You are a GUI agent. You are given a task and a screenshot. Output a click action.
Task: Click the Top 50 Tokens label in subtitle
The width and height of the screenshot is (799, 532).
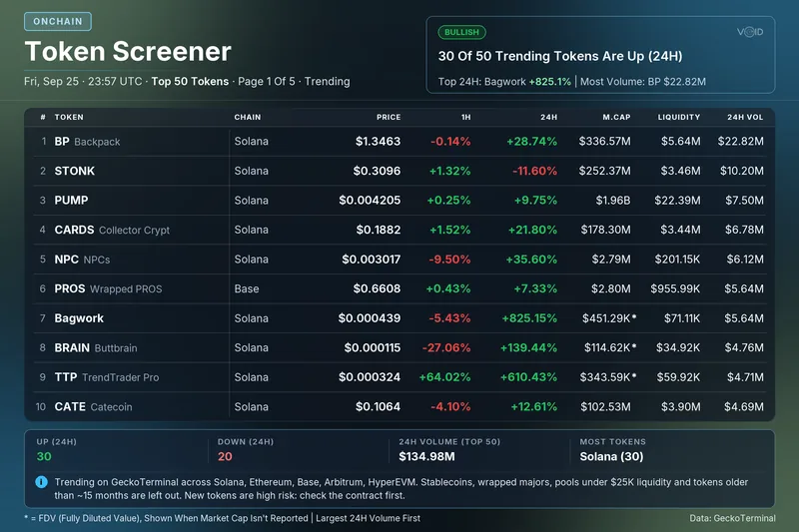190,82
